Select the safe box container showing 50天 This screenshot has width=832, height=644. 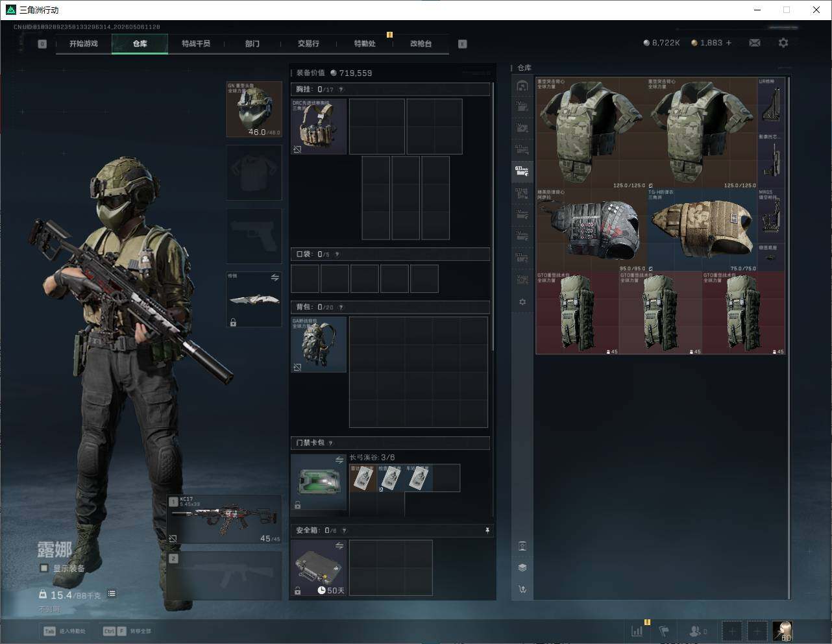[319, 568]
